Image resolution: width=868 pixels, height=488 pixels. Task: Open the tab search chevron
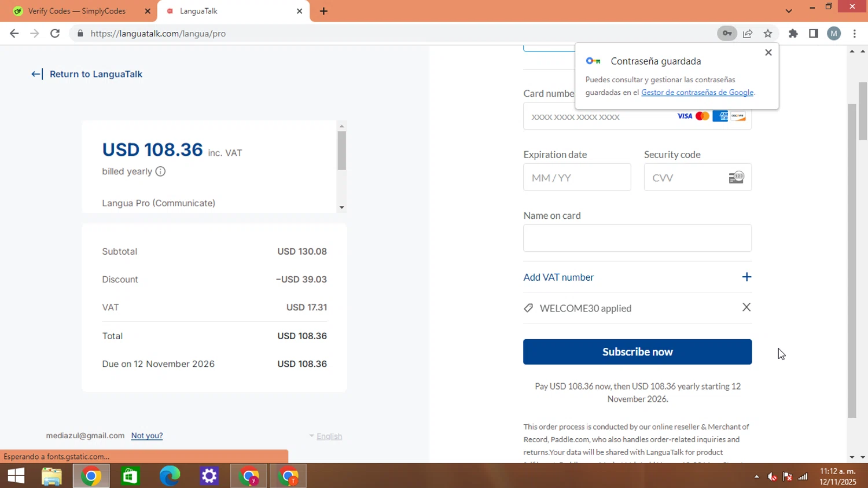click(789, 11)
